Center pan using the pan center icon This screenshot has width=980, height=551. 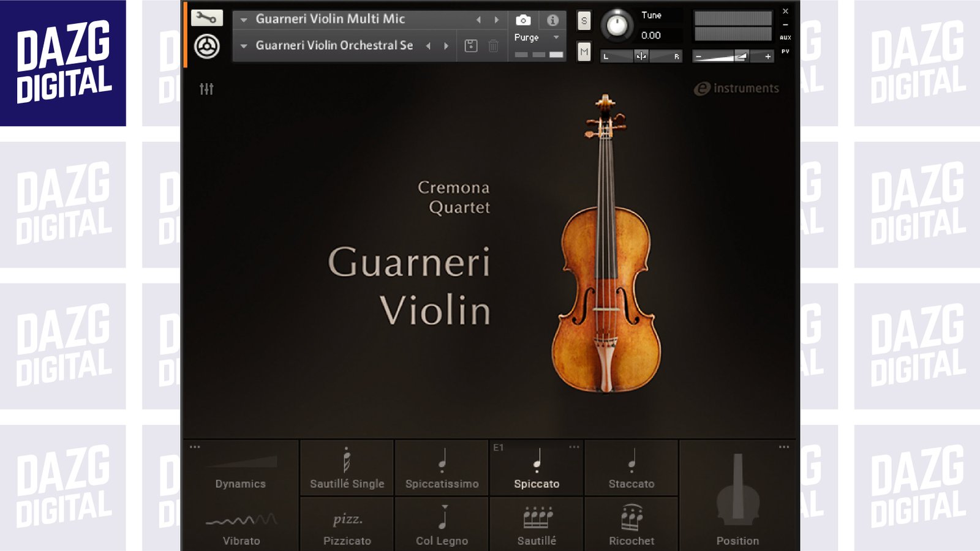pyautogui.click(x=641, y=56)
